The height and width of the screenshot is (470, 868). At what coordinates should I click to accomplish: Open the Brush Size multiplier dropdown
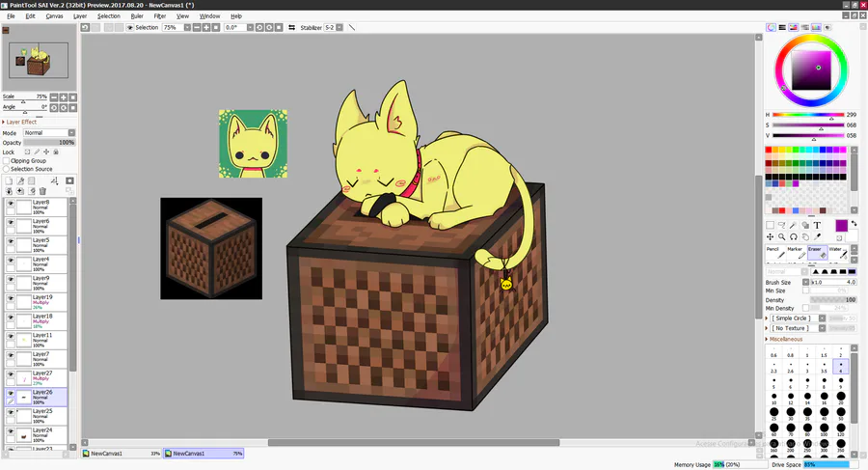tap(806, 282)
